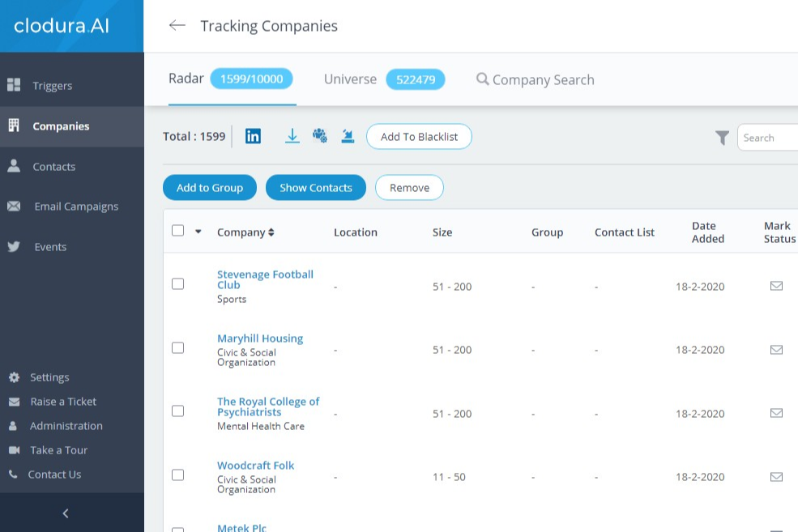Viewport: 798px width, 532px height.
Task: Go back using the arrow beside Tracking Companies
Action: pyautogui.click(x=177, y=25)
